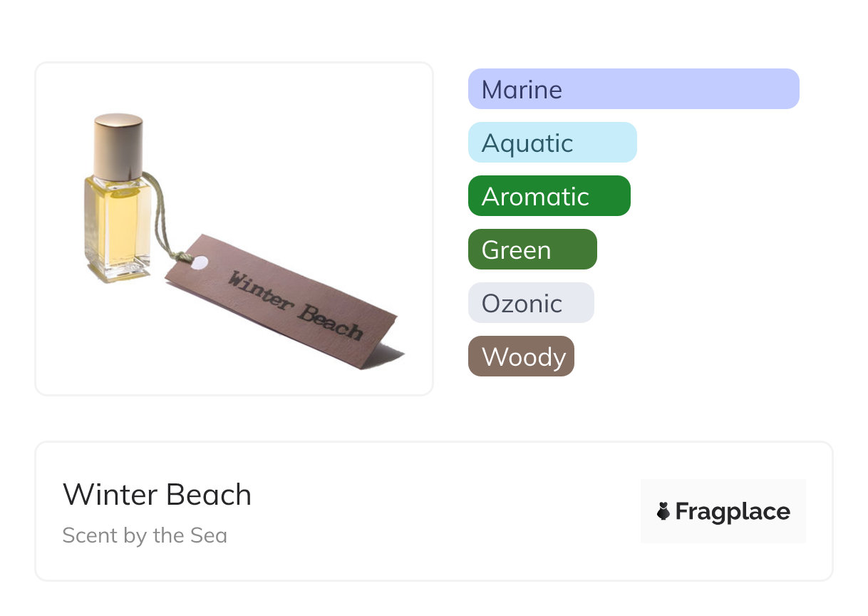The image size is (868, 616).
Task: Click the punched hole in the tag
Action: click(200, 262)
